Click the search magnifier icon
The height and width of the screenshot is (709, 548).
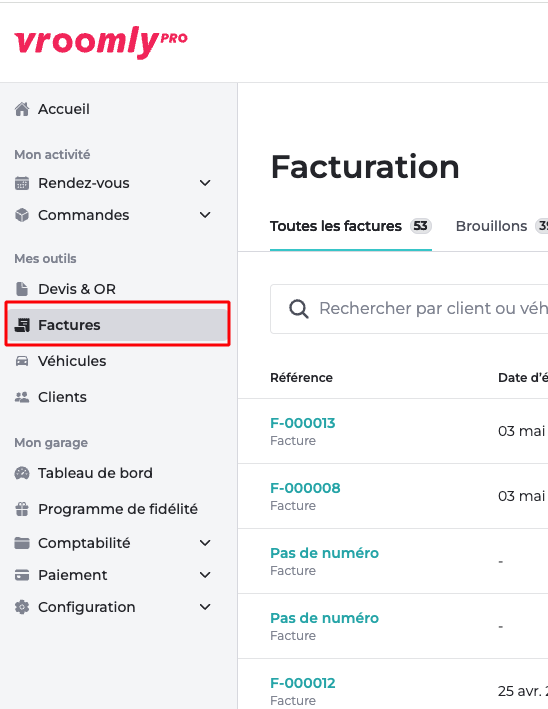(298, 309)
